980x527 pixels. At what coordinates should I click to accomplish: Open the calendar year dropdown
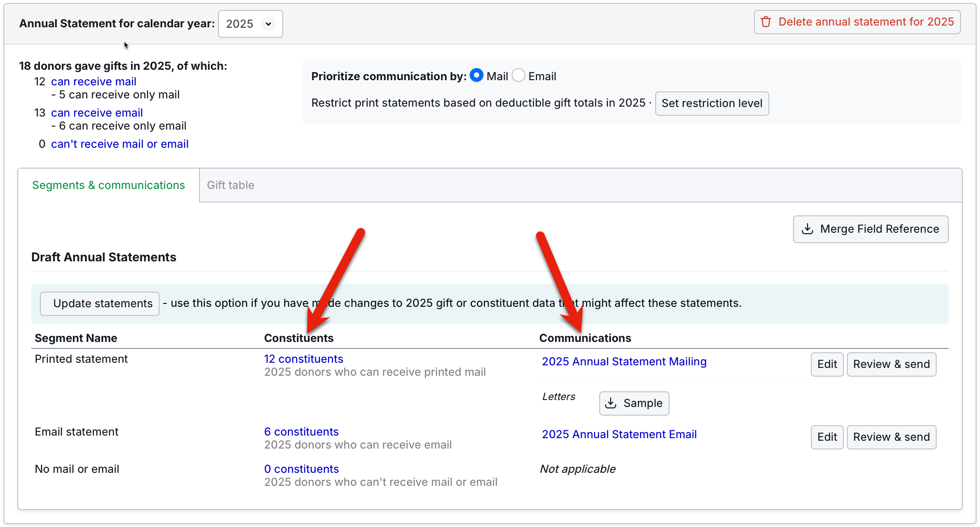pyautogui.click(x=250, y=24)
